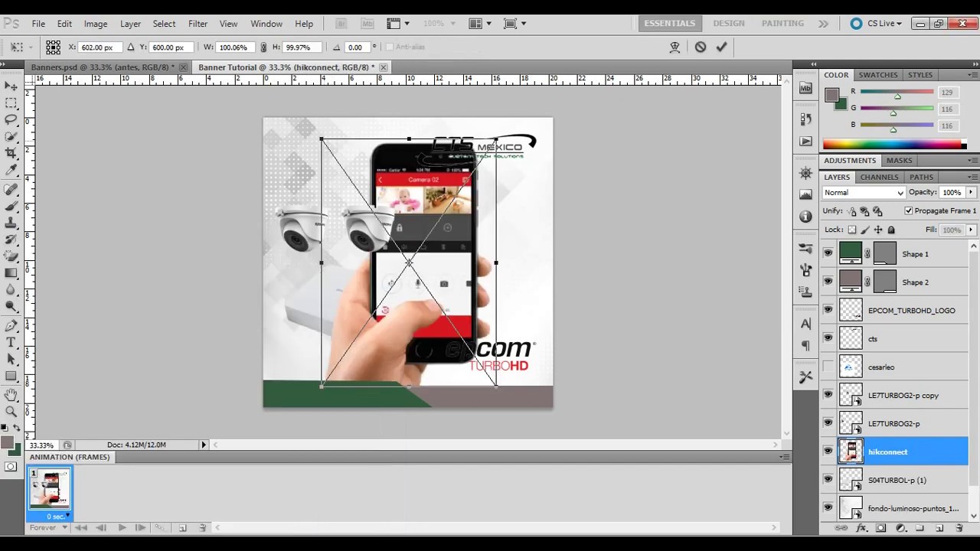Open the Mini Bridge panel icon
This screenshot has height=551, width=980.
[805, 88]
